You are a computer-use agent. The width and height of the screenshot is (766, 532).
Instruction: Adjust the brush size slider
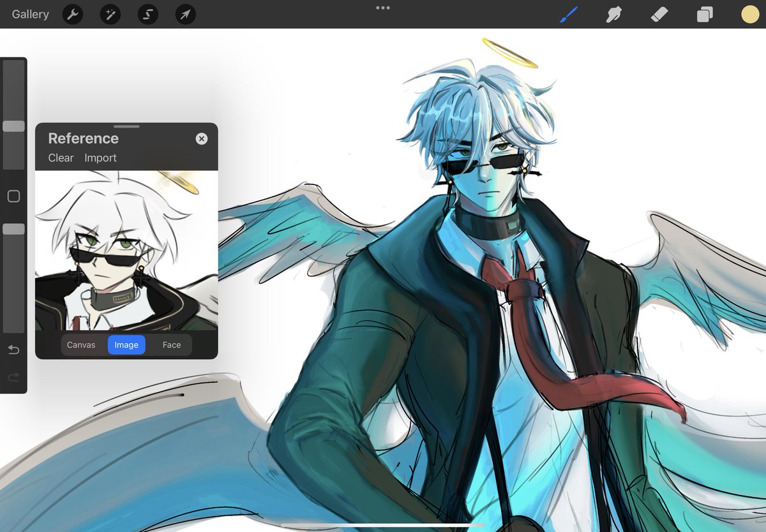tap(13, 126)
